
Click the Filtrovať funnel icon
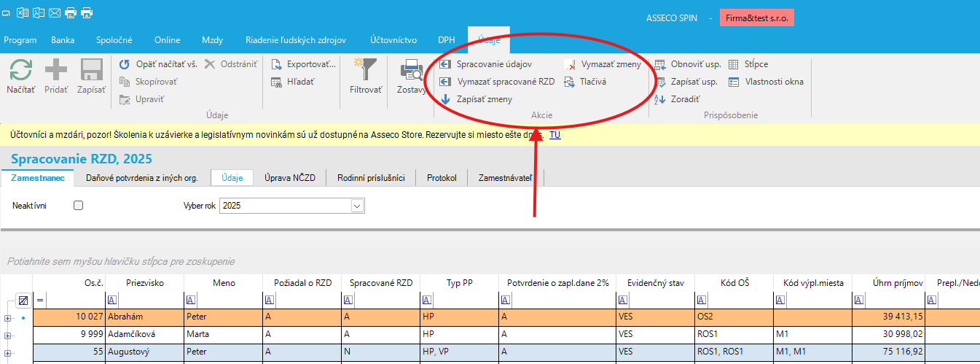365,71
